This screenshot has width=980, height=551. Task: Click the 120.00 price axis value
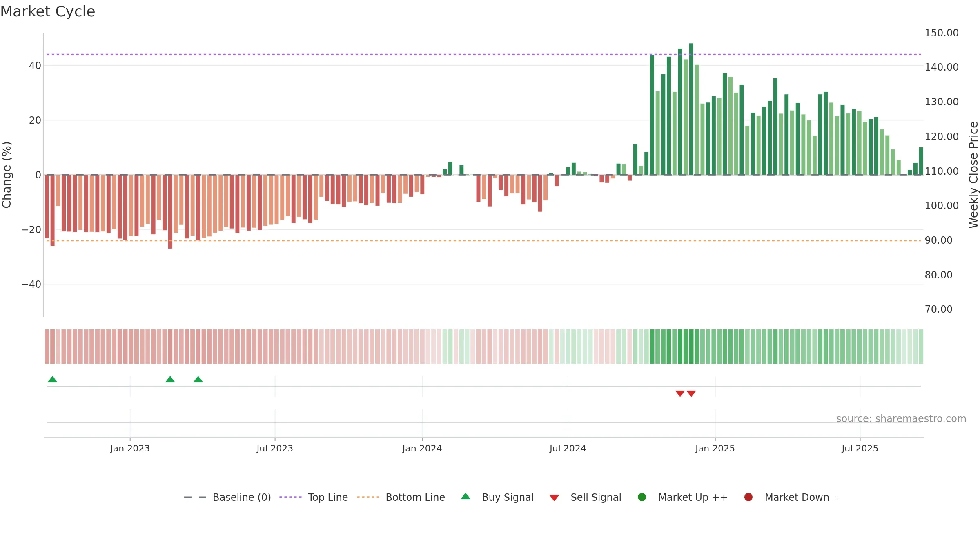(942, 137)
